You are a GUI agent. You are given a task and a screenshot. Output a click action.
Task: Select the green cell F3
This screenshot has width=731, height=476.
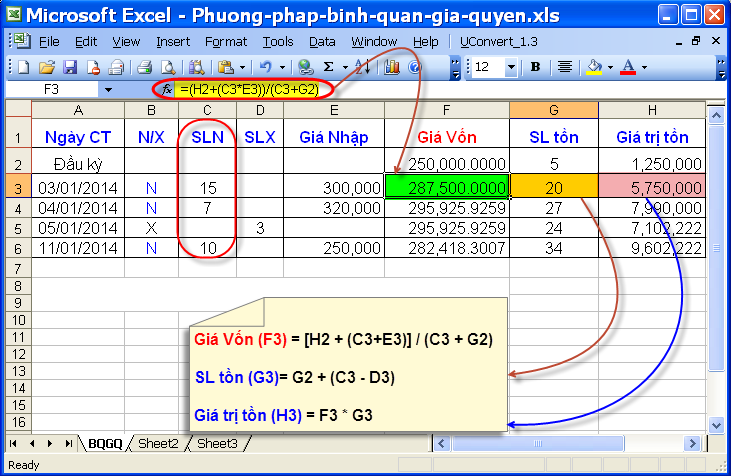tap(446, 187)
